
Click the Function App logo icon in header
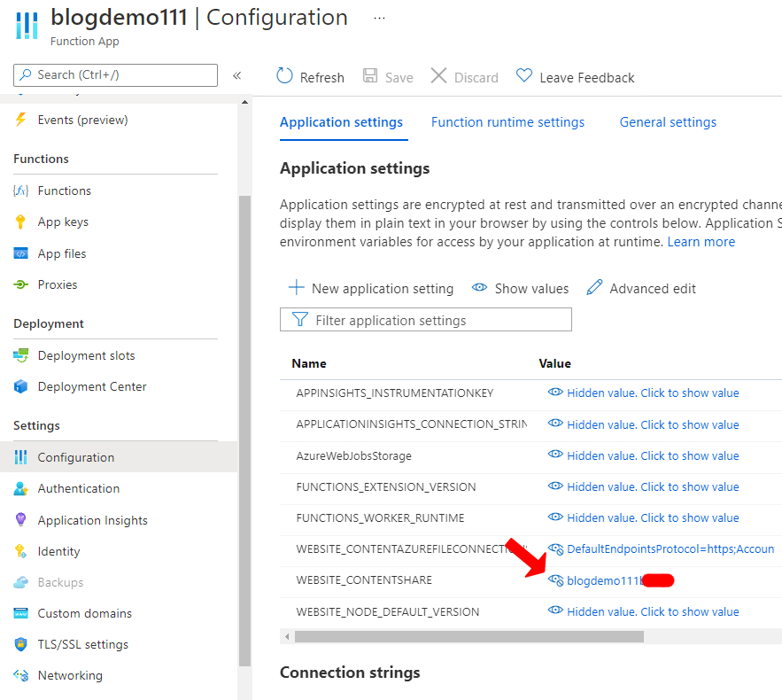[27, 25]
